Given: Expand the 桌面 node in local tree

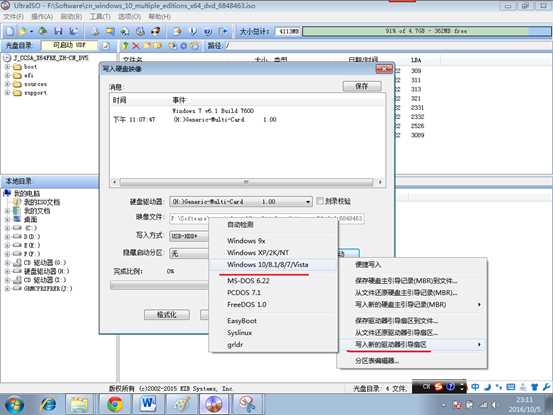Looking at the screenshot, I should 7,219.
